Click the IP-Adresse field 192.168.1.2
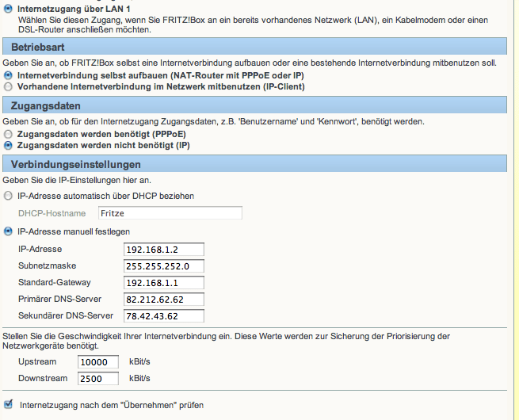519x420 pixels. 164,249
